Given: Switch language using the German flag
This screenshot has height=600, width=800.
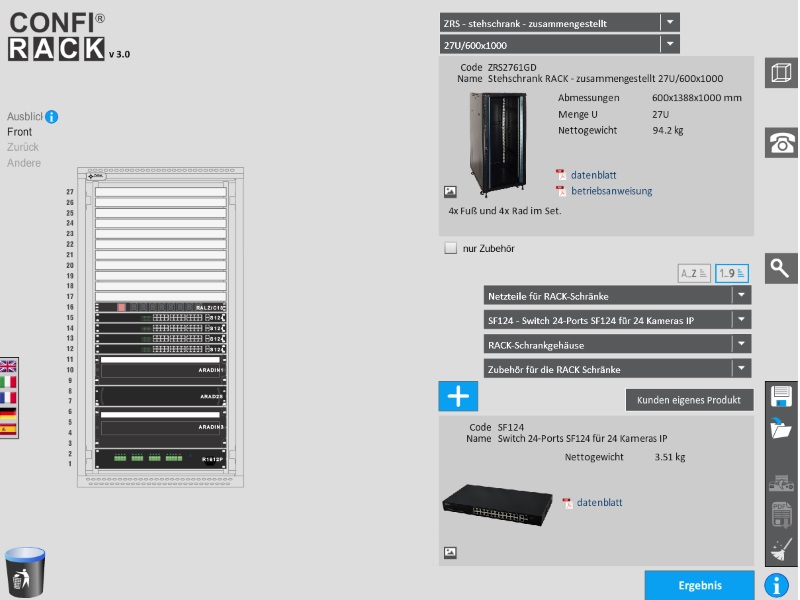Looking at the screenshot, I should (8, 413).
